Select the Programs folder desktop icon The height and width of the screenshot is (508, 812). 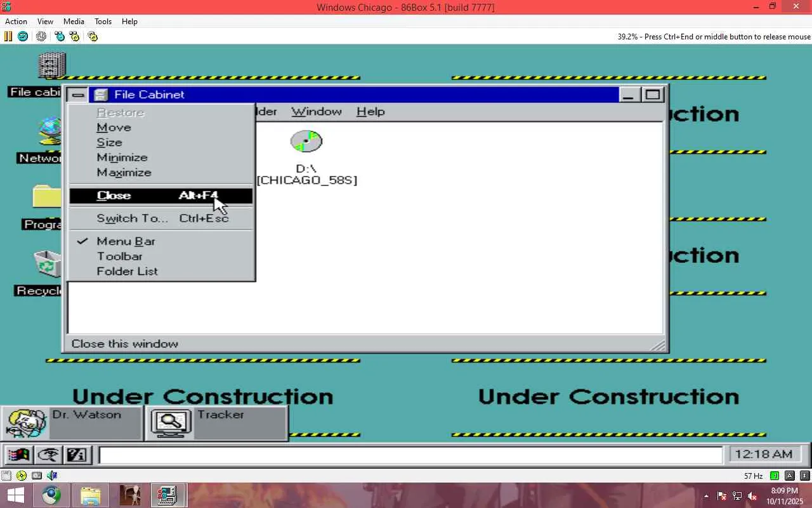(48, 197)
